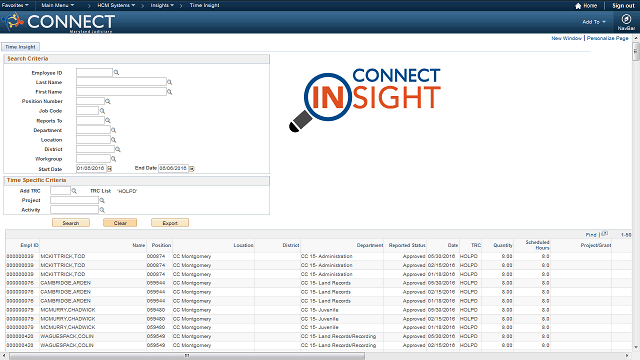Open End Date calendar picker

192,169
